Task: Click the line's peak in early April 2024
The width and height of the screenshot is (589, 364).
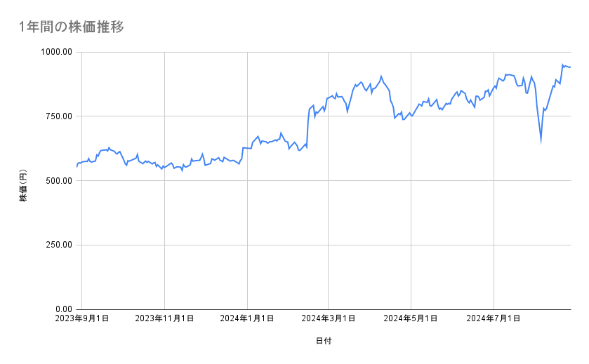Action: [381, 76]
